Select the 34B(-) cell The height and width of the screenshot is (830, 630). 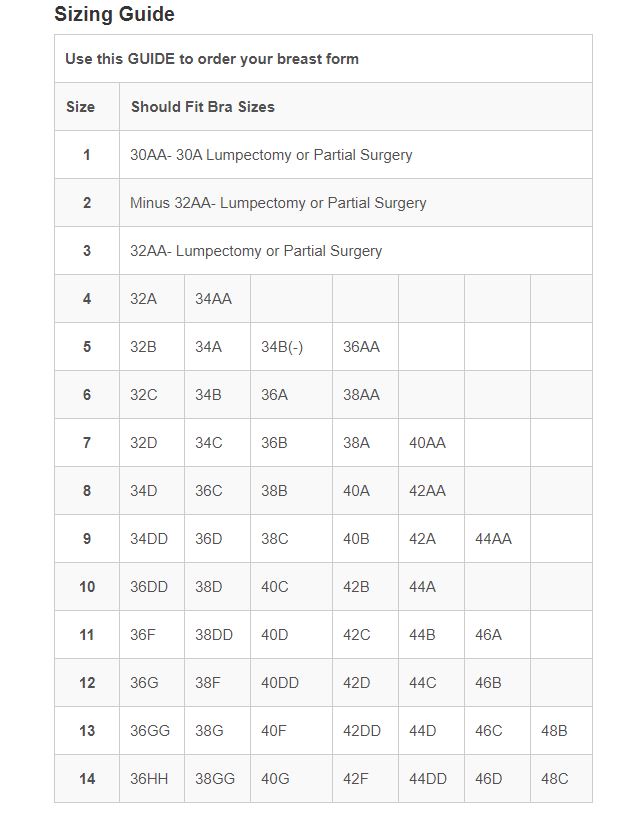tap(282, 347)
